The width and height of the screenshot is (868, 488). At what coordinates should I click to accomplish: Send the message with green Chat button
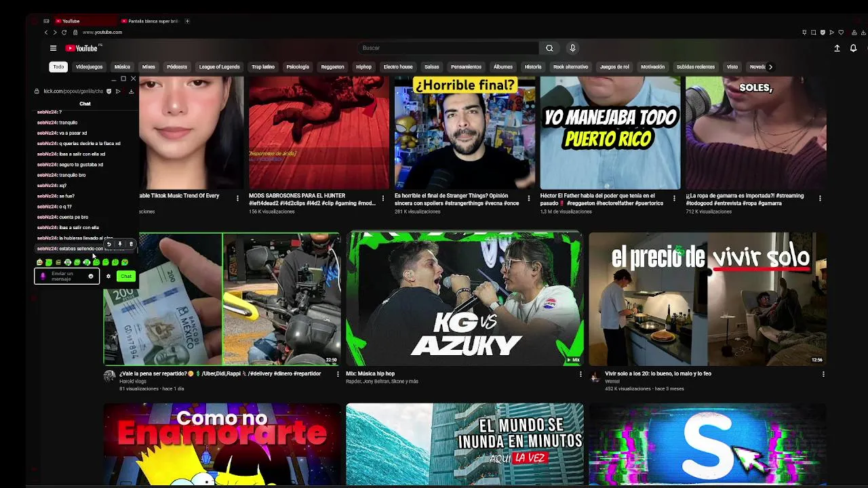(x=125, y=276)
